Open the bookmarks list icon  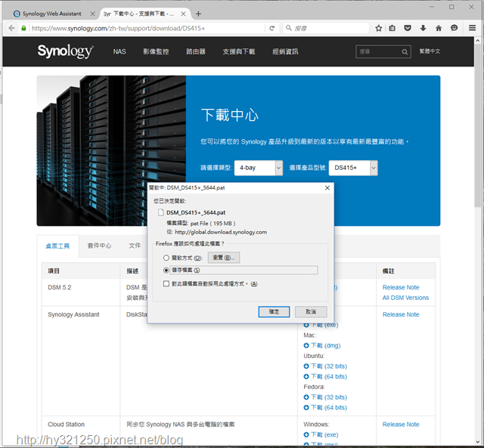392,28
